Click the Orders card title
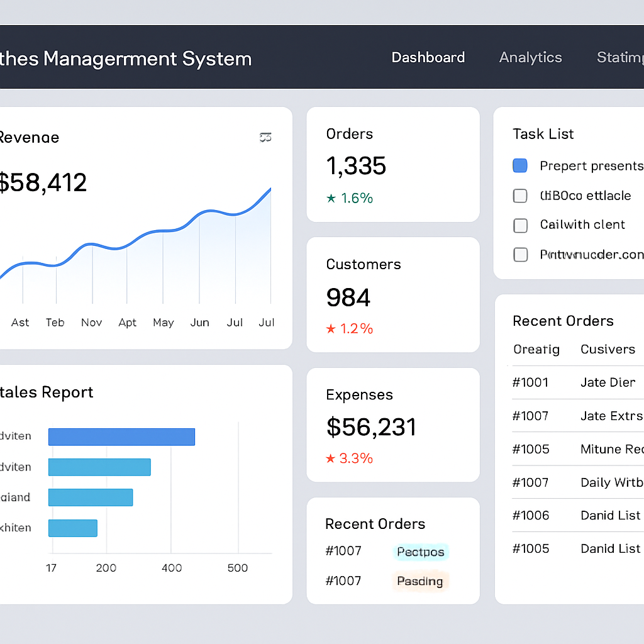Image resolution: width=644 pixels, height=644 pixels. pyautogui.click(x=350, y=134)
